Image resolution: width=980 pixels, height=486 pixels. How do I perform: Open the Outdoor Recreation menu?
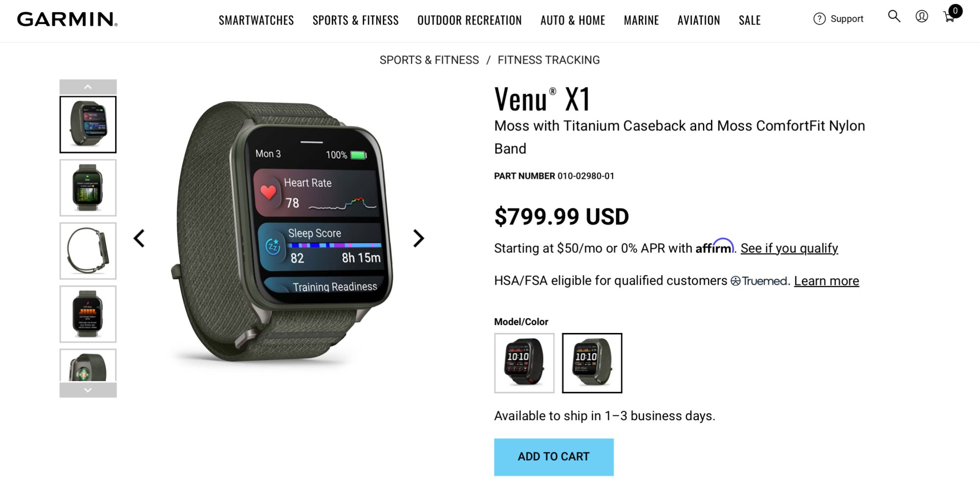pos(469,20)
